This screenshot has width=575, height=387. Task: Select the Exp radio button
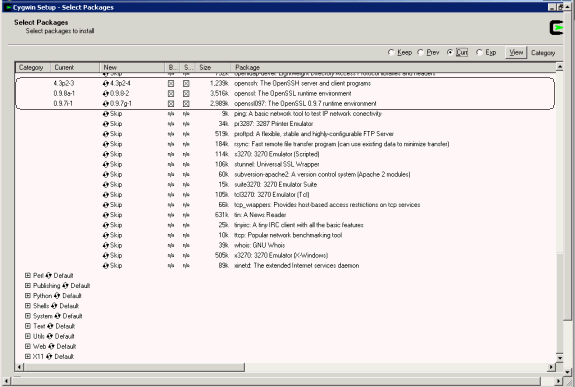(x=479, y=52)
